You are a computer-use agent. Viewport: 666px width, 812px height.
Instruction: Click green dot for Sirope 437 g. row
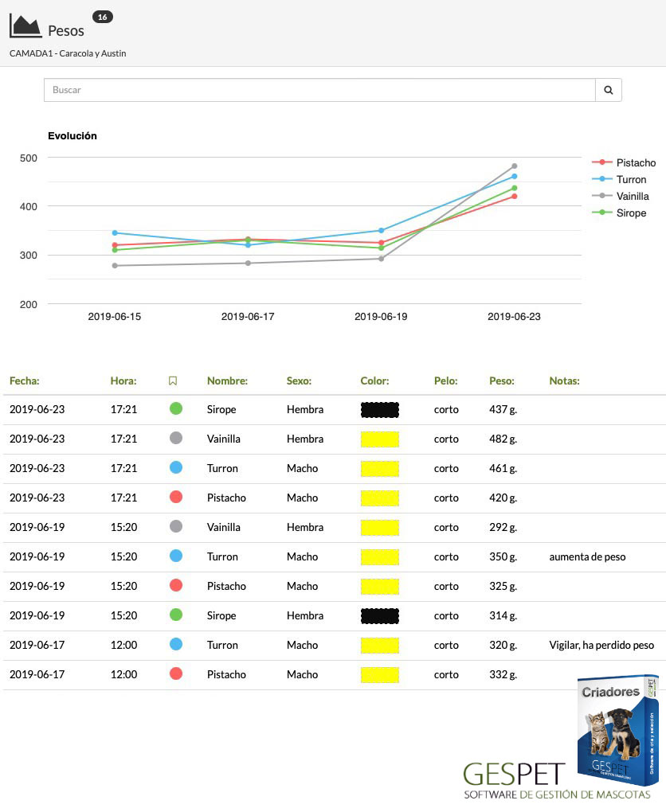click(x=176, y=408)
